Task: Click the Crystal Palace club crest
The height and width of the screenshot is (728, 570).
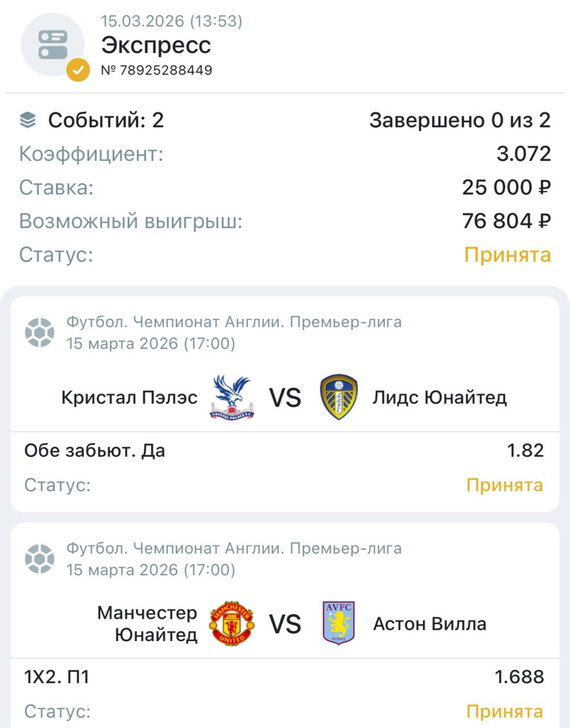Action: (232, 398)
